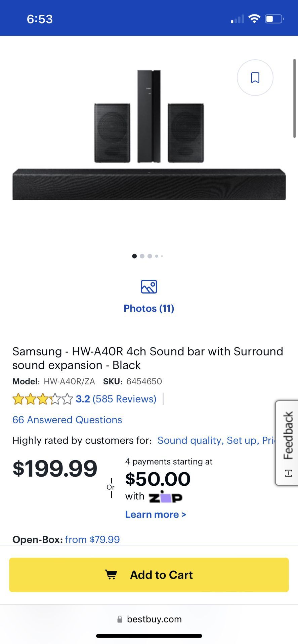Screen dimensions: 298x644
Task: Select the third carousel dot
Action: click(x=150, y=256)
